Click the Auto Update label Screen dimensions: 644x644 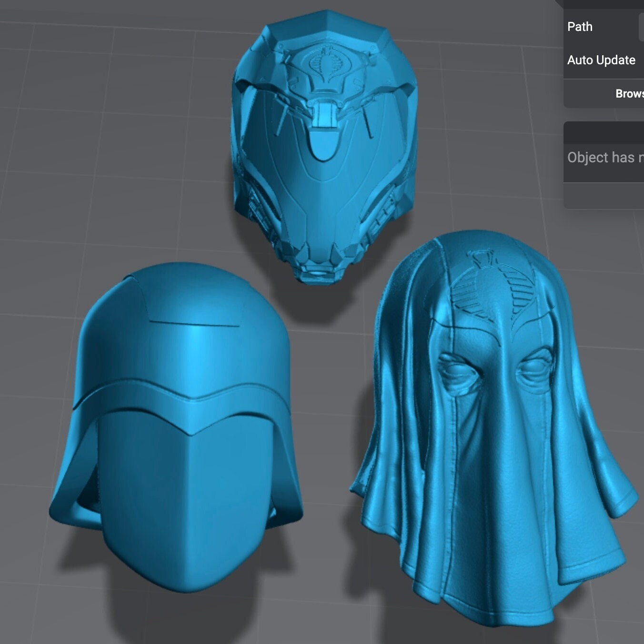[x=601, y=60]
